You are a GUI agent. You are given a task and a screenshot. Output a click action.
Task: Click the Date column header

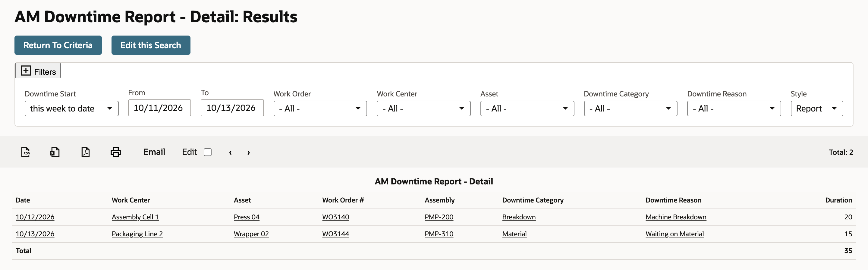pos(23,200)
